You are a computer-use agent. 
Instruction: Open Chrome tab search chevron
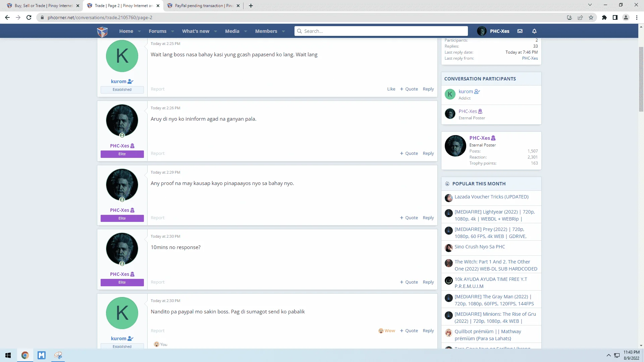(590, 5)
